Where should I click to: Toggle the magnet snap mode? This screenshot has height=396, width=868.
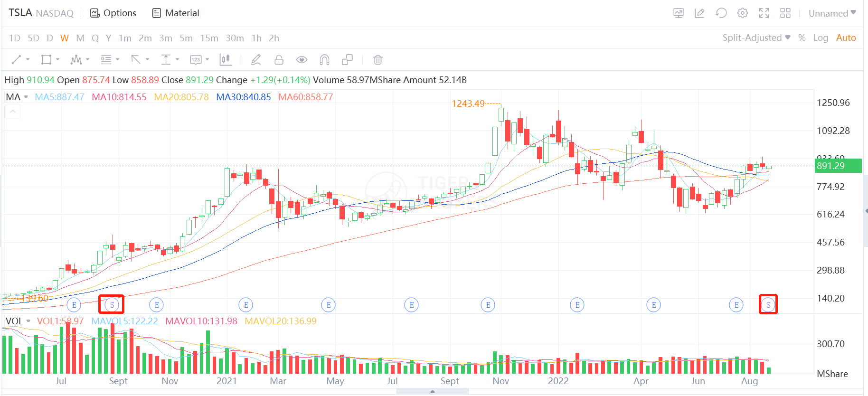pyautogui.click(x=324, y=59)
